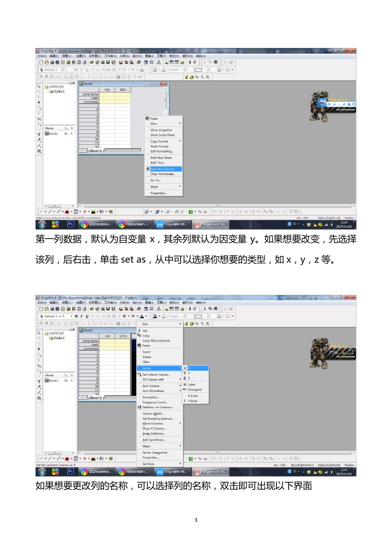Toggle Underline in second screenshot's format toolbar

point(87,316)
